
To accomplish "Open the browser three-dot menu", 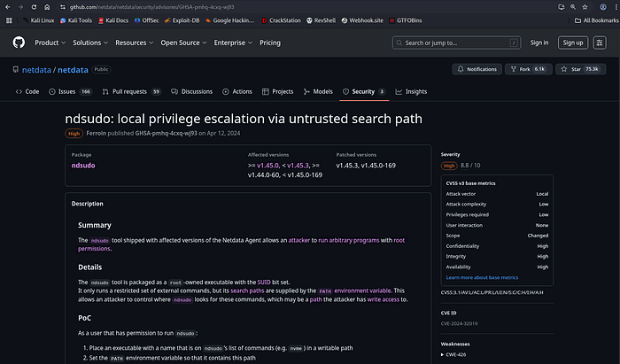I will click(x=616, y=7).
